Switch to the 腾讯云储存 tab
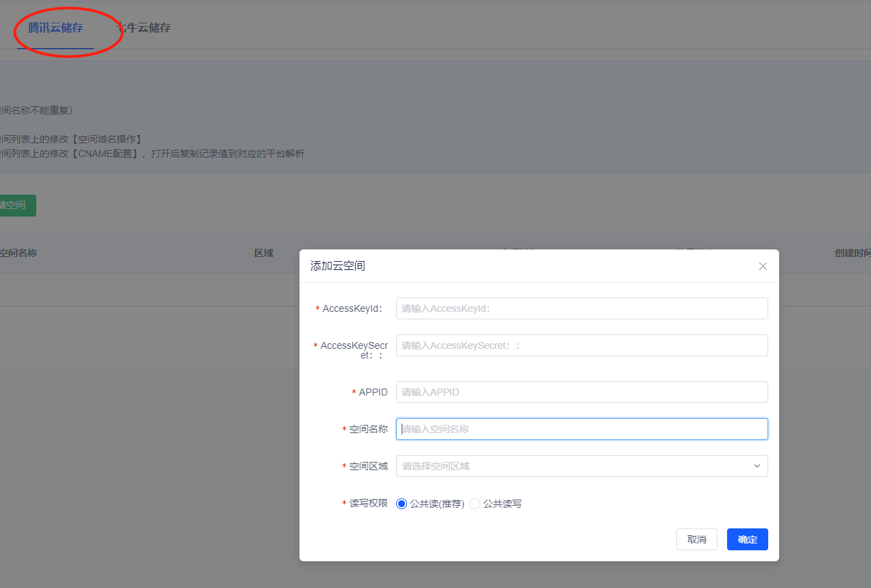The height and width of the screenshot is (588, 871). 56,28
